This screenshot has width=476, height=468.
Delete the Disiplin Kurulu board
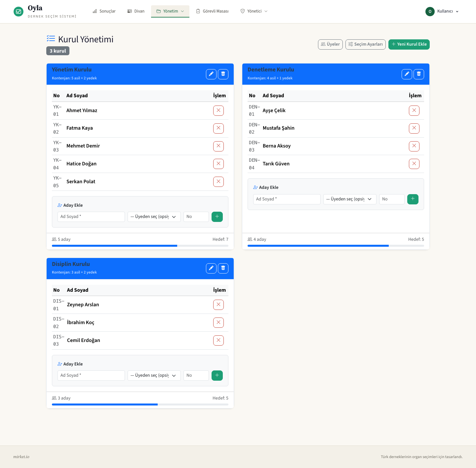223,268
